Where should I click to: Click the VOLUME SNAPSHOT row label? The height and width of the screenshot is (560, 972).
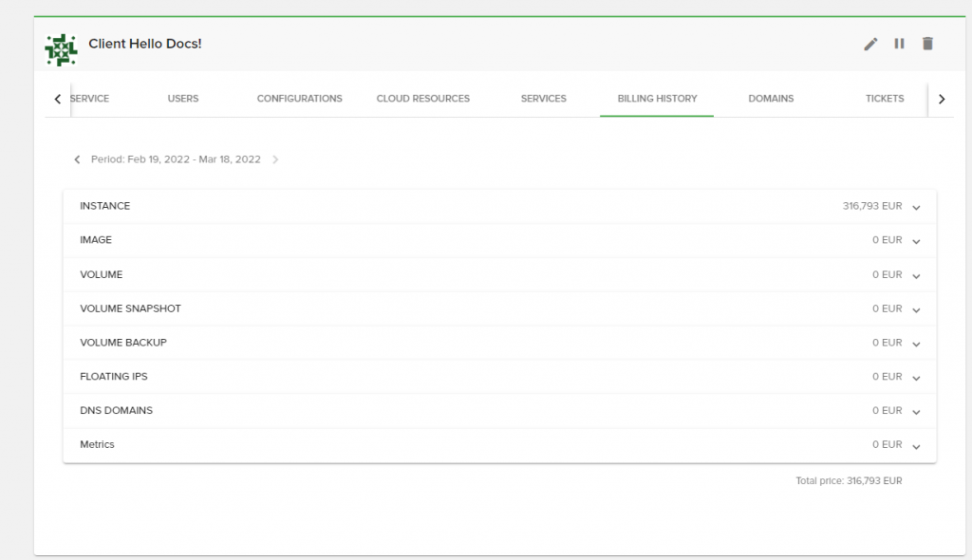click(130, 308)
